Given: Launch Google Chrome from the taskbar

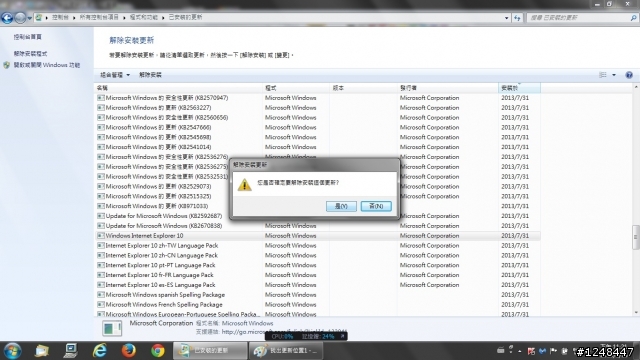Looking at the screenshot, I should [x=158, y=351].
